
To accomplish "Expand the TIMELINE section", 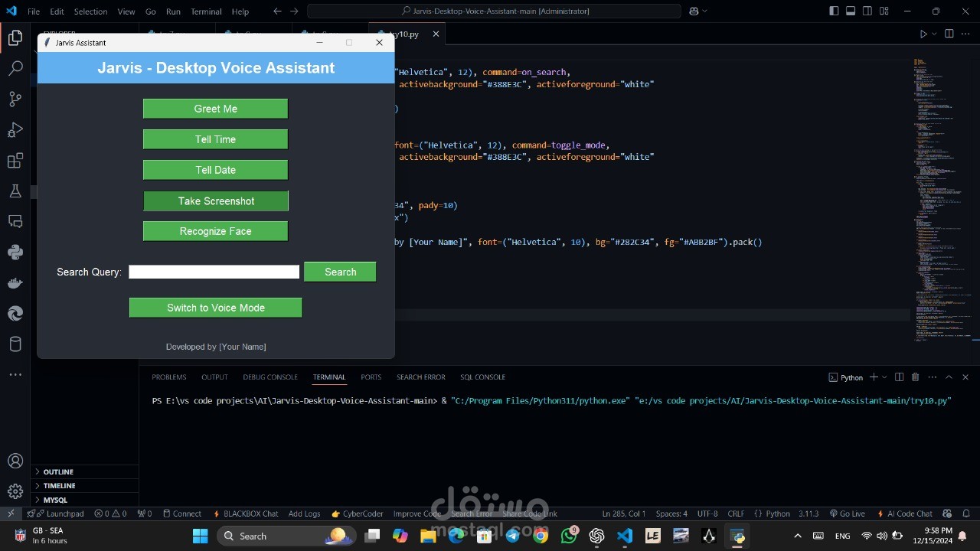I will (59, 486).
